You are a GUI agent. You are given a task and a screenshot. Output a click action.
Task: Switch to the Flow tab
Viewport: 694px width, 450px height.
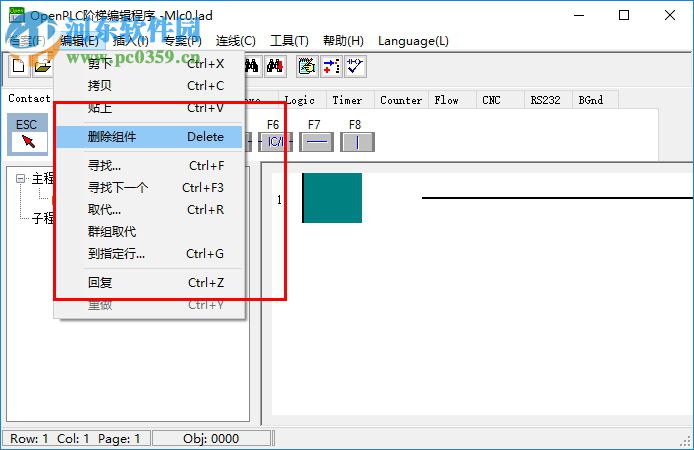click(x=451, y=100)
